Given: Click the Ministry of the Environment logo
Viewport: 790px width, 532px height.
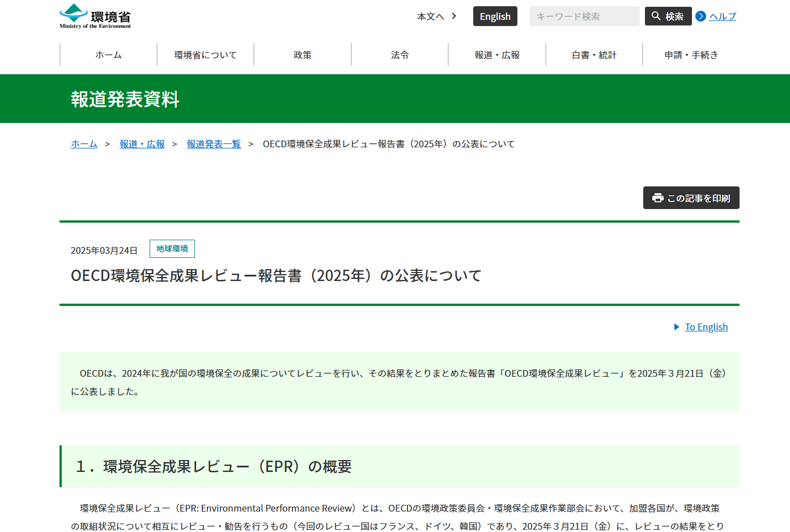Looking at the screenshot, I should (x=95, y=16).
